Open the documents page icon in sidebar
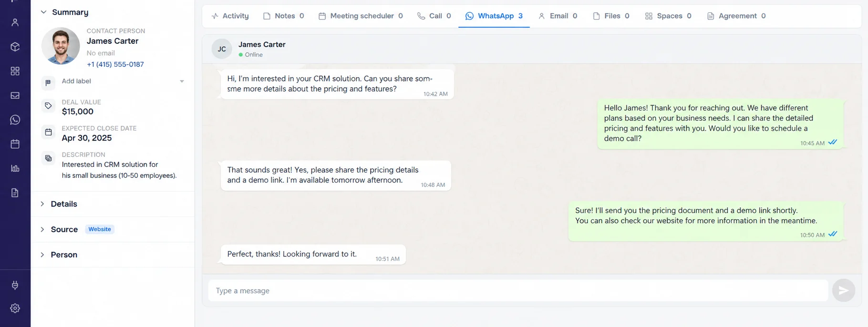The width and height of the screenshot is (868, 327). 15,193
